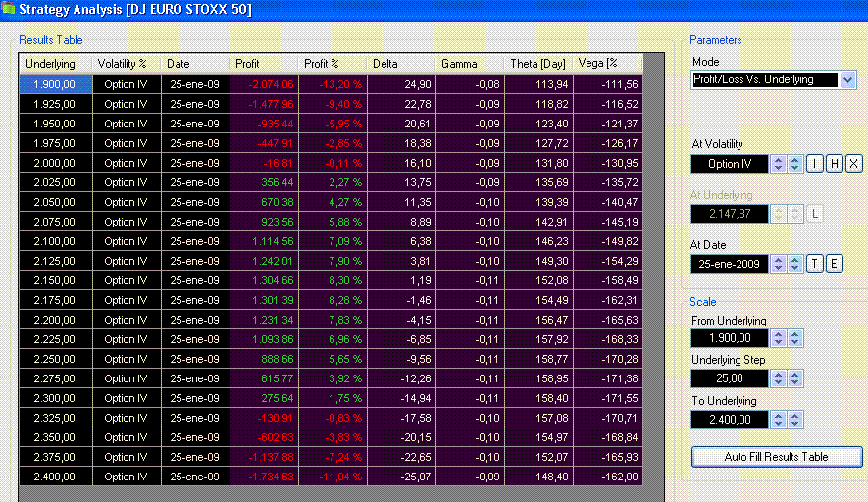Click the Delta column header

401,64
